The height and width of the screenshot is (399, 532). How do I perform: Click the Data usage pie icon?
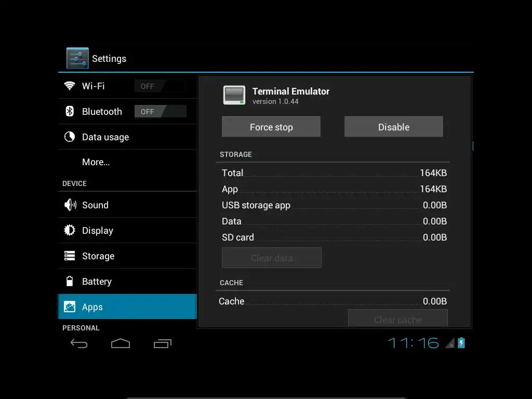pyautogui.click(x=70, y=137)
